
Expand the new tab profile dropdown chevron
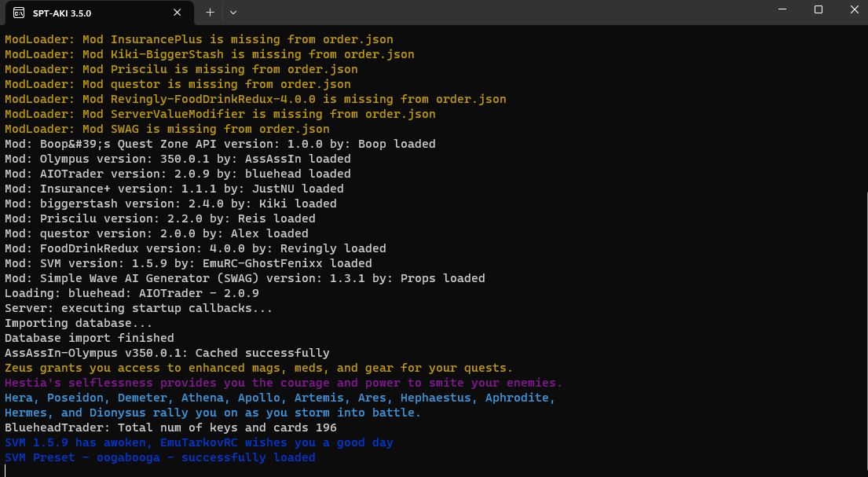pyautogui.click(x=233, y=13)
